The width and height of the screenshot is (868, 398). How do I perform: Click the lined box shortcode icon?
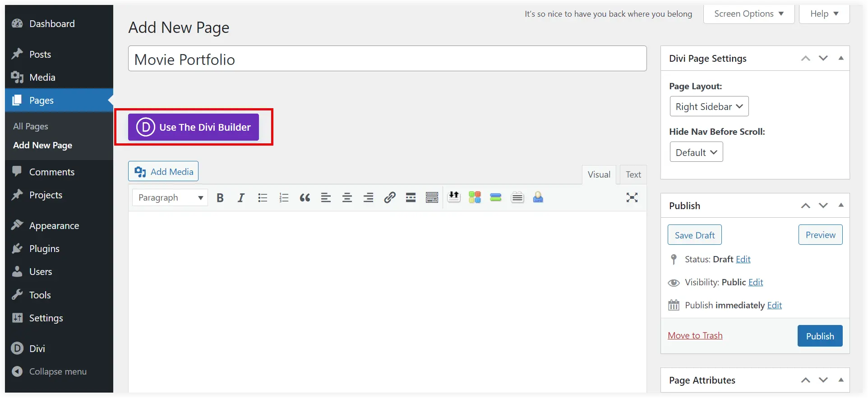point(517,197)
